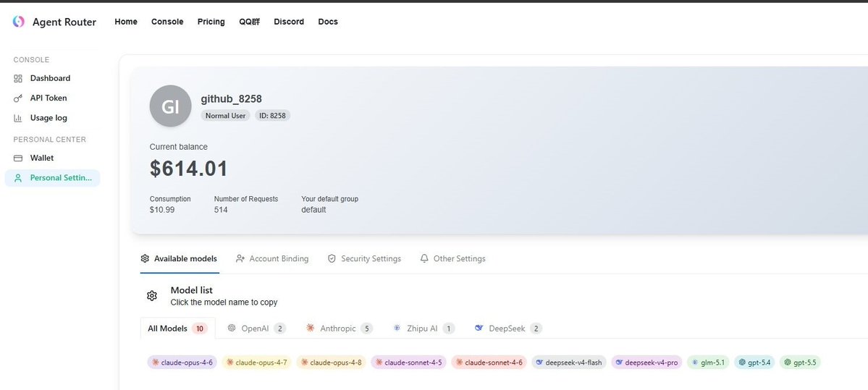Click the default group value
Image resolution: width=868 pixels, height=390 pixels.
tap(313, 211)
